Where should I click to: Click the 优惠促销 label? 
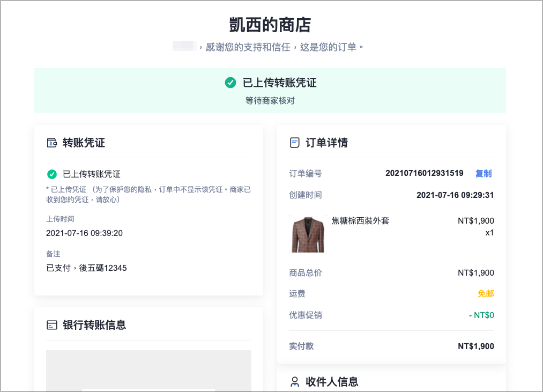pyautogui.click(x=306, y=315)
